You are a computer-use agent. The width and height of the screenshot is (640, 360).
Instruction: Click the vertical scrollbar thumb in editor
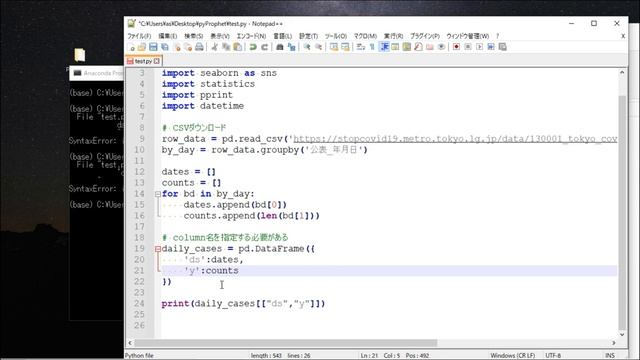(x=622, y=212)
